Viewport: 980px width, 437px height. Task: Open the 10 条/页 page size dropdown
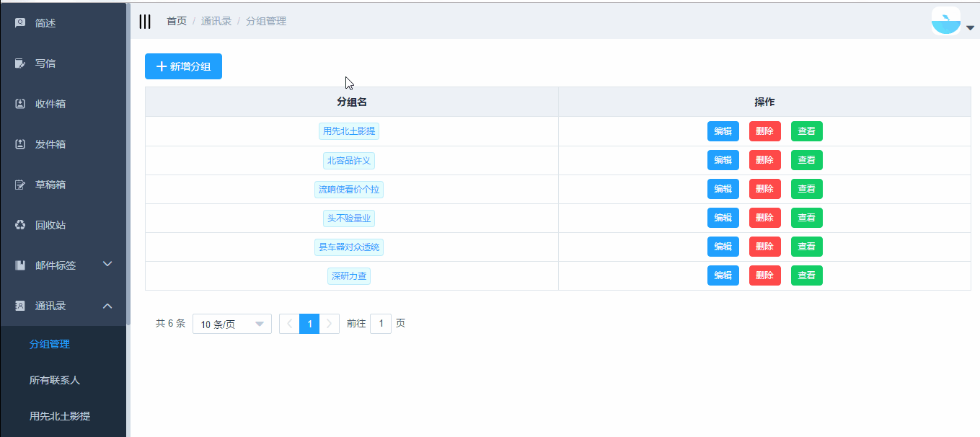pyautogui.click(x=231, y=325)
